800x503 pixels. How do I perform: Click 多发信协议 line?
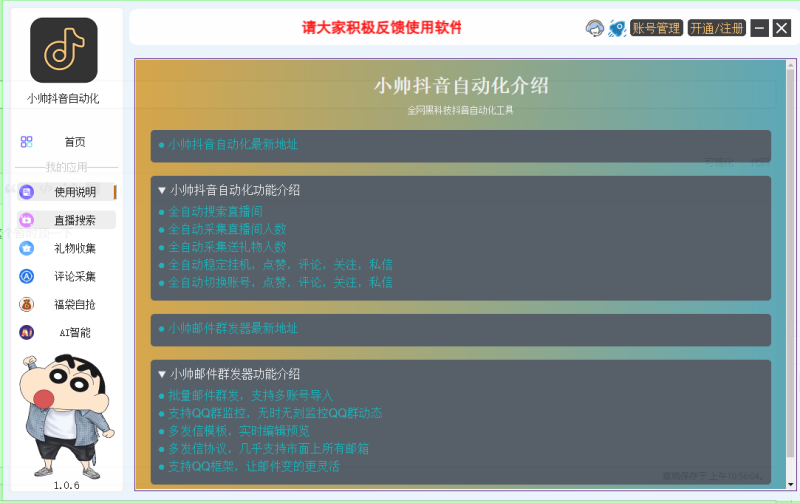pyautogui.click(x=268, y=449)
